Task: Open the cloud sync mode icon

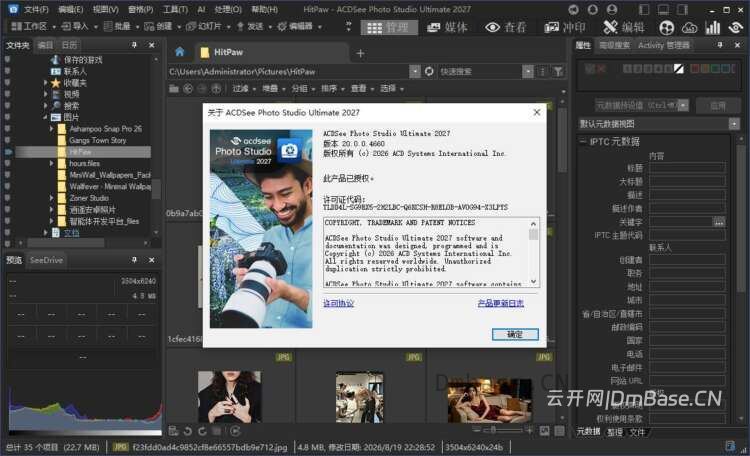Action: click(x=689, y=28)
